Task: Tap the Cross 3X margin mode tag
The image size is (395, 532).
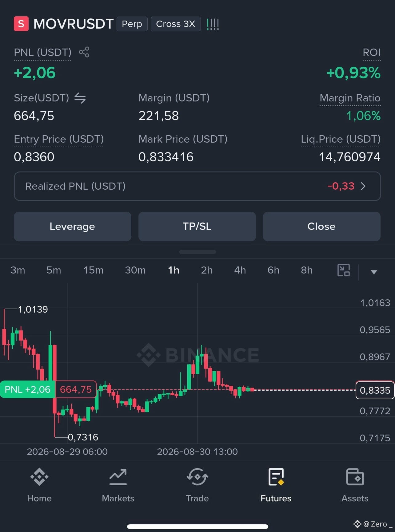Action: 176,24
